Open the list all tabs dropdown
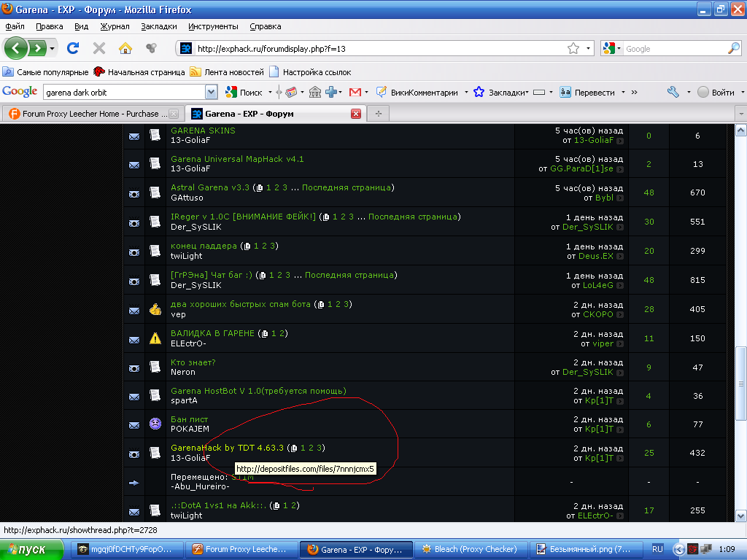The image size is (747, 560). tap(741, 114)
